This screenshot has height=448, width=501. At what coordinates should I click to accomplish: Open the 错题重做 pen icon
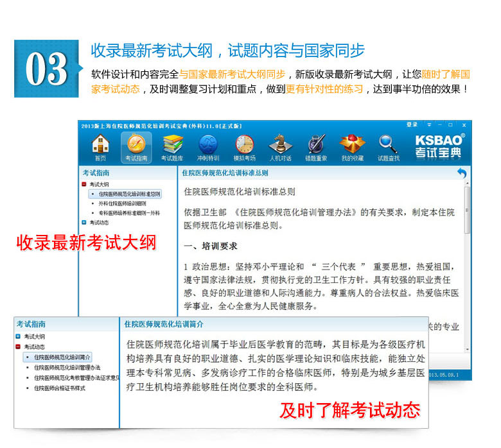pos(316,148)
